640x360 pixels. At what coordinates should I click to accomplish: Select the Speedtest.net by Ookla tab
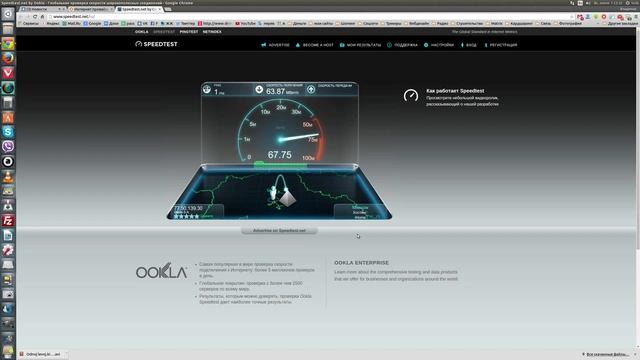click(x=139, y=9)
